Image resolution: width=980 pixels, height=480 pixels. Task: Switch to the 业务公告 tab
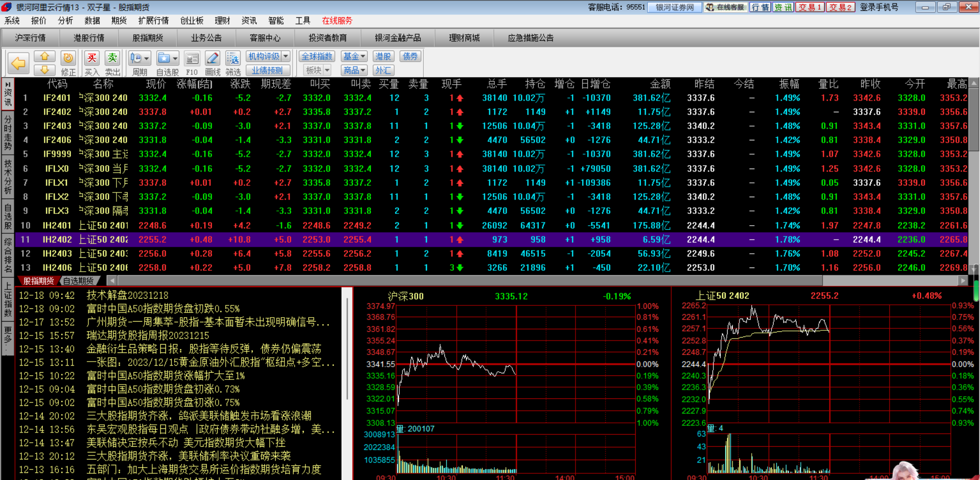tap(206, 38)
